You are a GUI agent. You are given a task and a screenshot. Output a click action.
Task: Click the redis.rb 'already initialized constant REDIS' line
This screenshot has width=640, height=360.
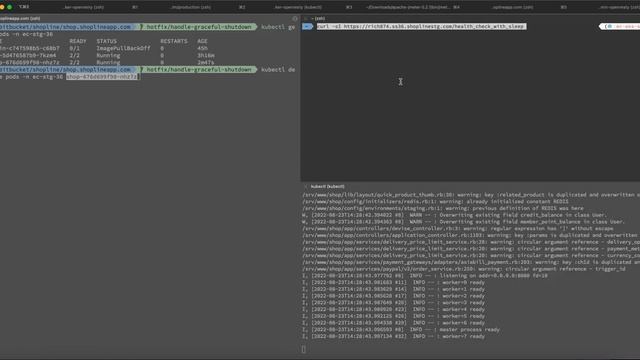pyautogui.click(x=435, y=202)
